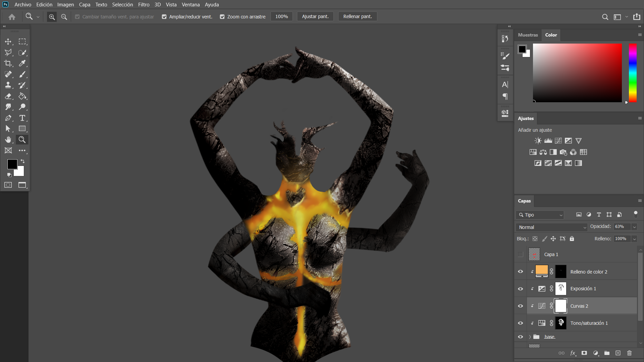Viewport: 644px width, 362px height.
Task: Select the Rectangle shape tool
Action: [x=22, y=129]
